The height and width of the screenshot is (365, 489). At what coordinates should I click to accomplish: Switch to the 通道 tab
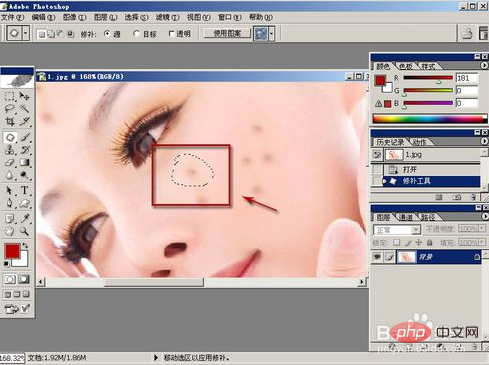pyautogui.click(x=405, y=218)
